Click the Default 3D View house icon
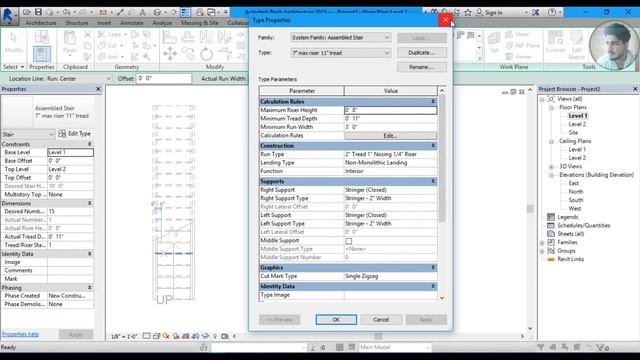640x360 pixels. click(157, 12)
